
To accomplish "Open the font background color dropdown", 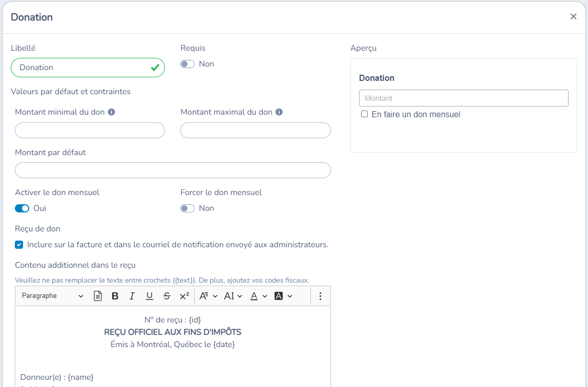I will pos(283,296).
